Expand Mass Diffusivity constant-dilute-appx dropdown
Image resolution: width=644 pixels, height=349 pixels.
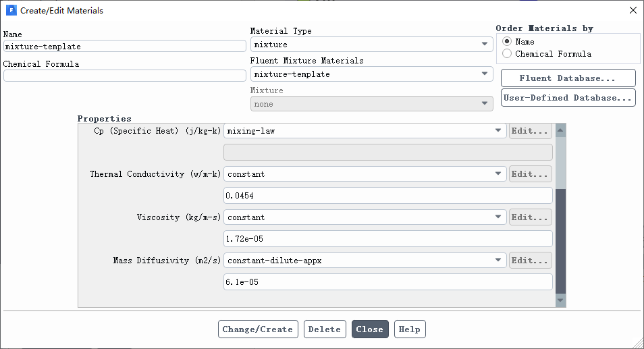click(365, 260)
